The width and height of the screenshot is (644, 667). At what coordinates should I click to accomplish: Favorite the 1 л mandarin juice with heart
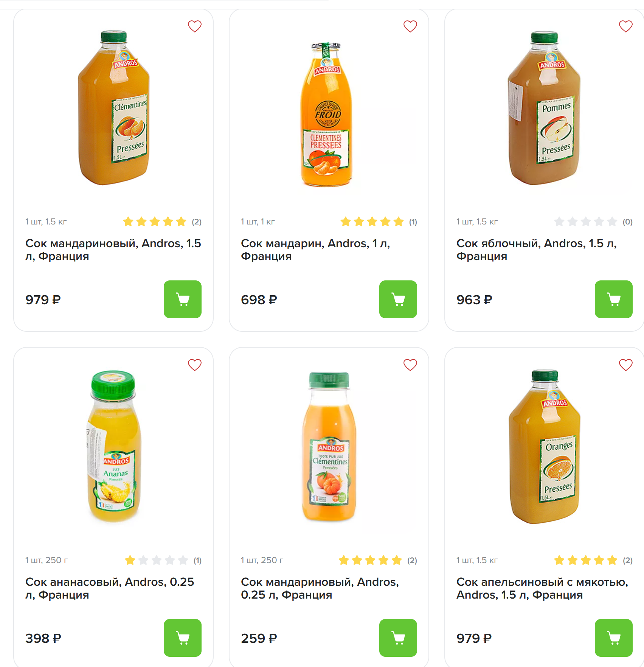pos(410,26)
